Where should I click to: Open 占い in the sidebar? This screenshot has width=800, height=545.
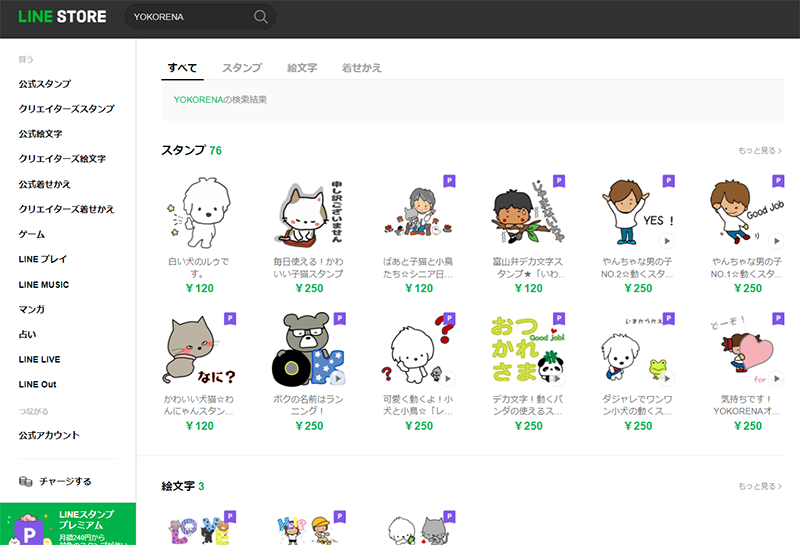(28, 334)
